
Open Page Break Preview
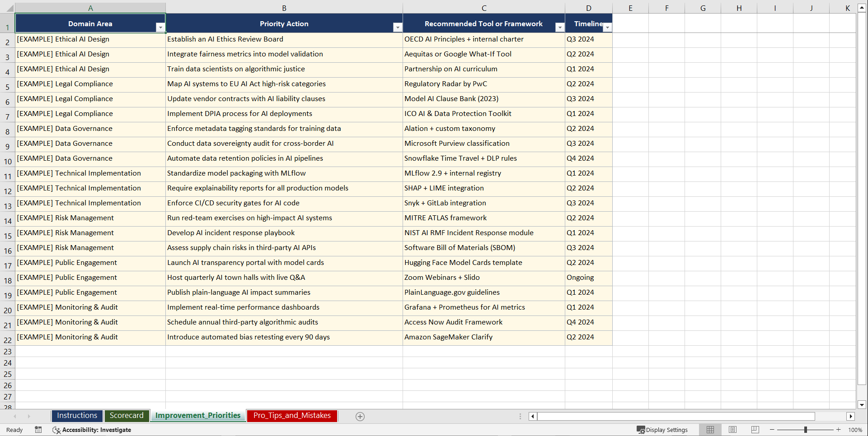click(755, 430)
